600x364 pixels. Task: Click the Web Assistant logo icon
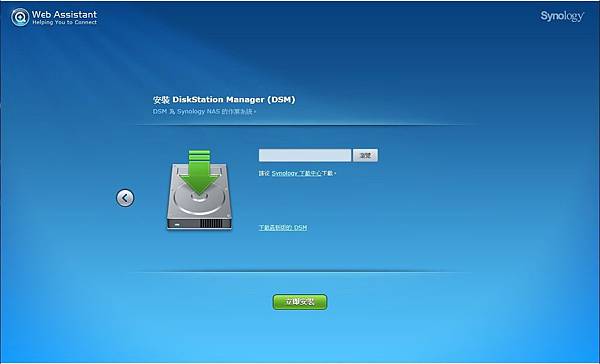pos(20,17)
